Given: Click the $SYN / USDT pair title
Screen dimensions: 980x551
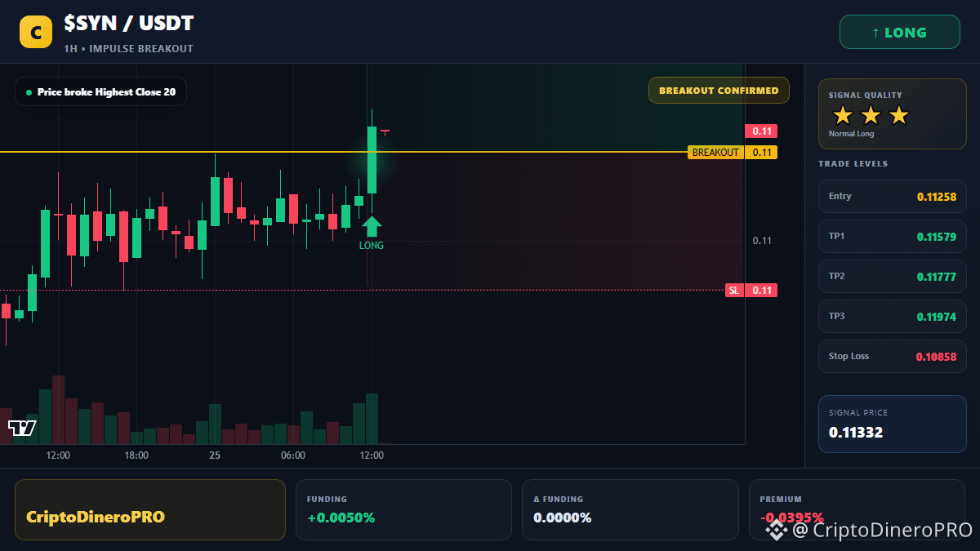Looking at the screenshot, I should 129,24.
